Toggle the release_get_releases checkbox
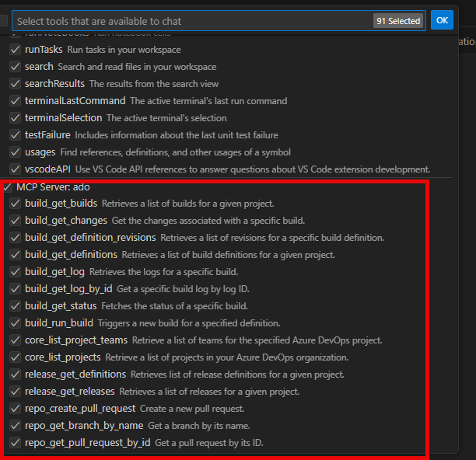 (15, 392)
